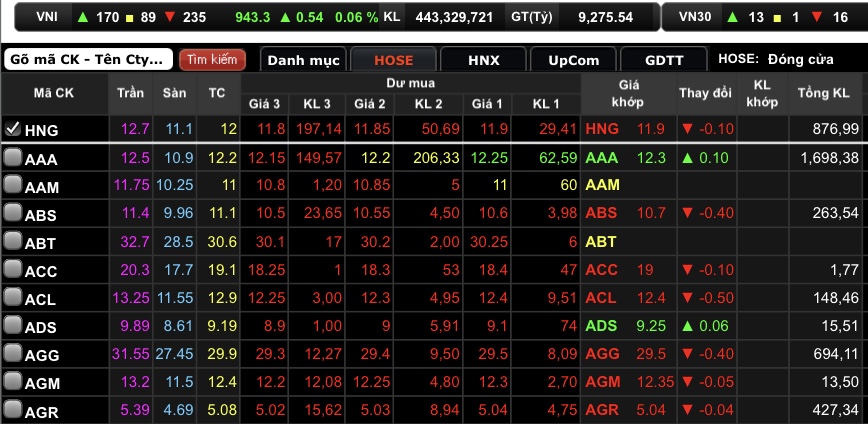This screenshot has width=868, height=424.
Task: Click the green up arrow in AAA's change cell
Action: 687,158
